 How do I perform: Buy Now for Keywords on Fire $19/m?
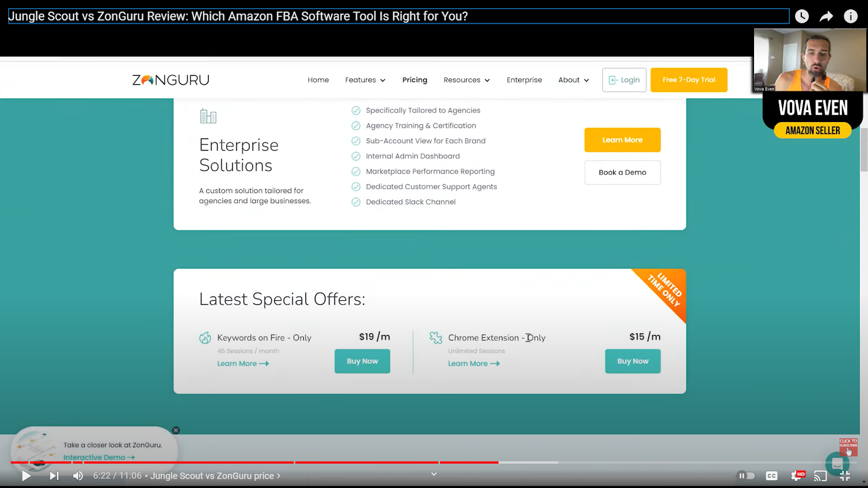(362, 361)
